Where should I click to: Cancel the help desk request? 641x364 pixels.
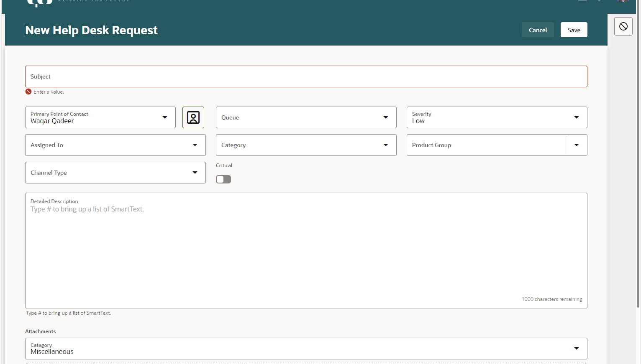[x=538, y=30]
